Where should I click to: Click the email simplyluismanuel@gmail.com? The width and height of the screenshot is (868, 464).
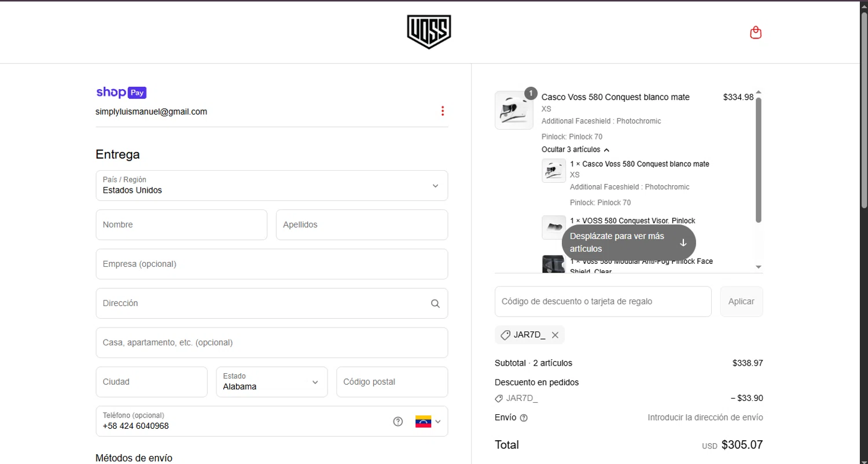[x=152, y=112]
